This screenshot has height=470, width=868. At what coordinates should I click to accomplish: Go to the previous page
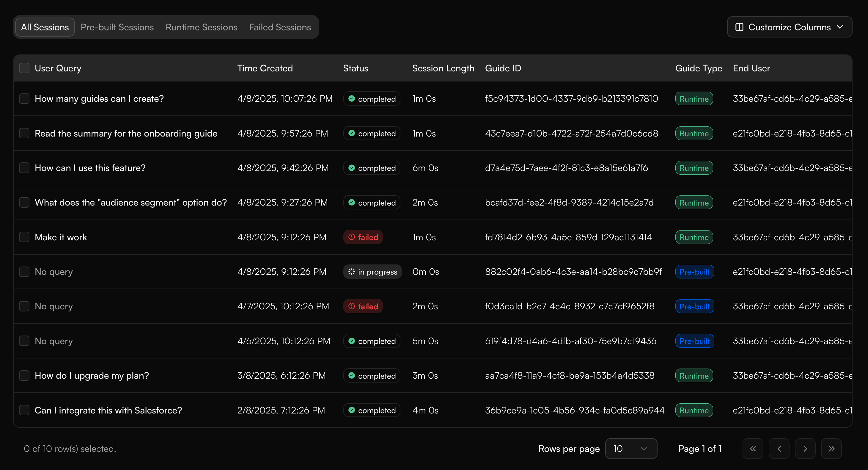tap(779, 448)
